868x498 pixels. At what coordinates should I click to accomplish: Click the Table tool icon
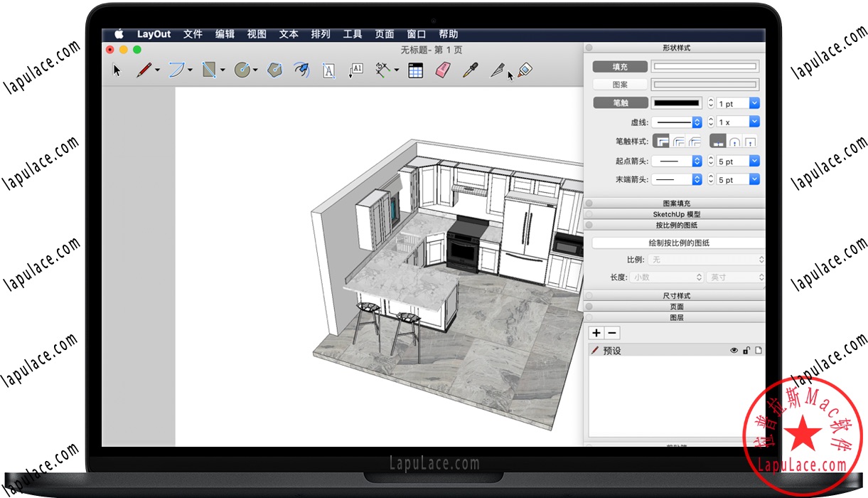(x=415, y=70)
